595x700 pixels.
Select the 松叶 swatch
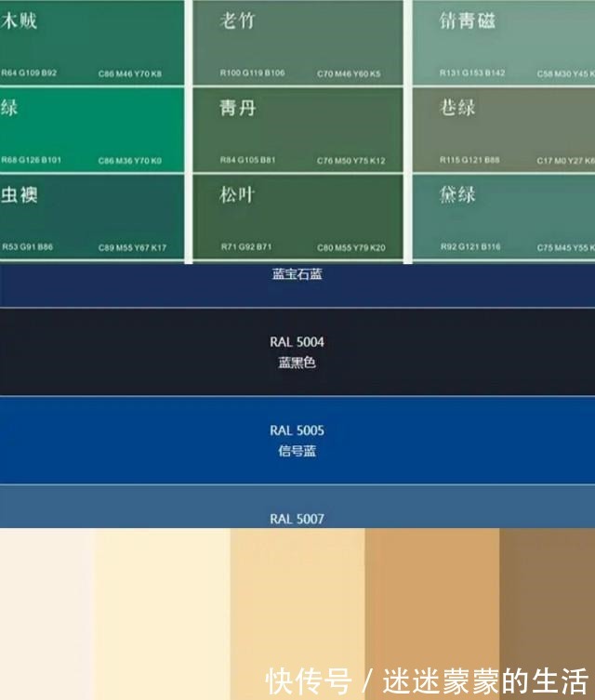click(x=297, y=217)
